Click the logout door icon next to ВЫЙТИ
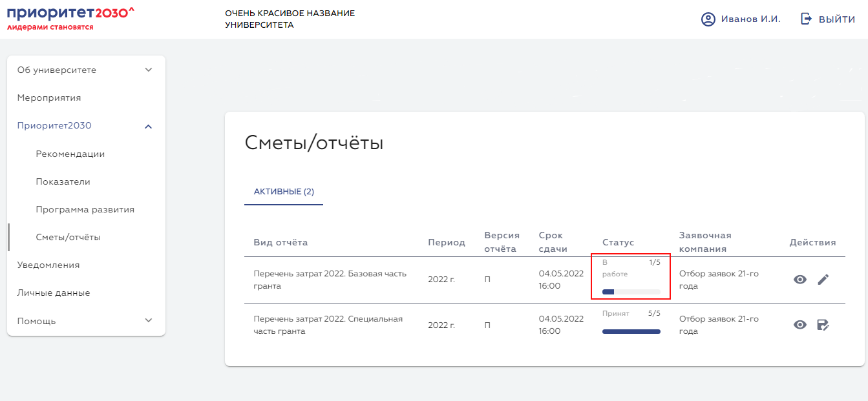Image resolution: width=868 pixels, height=401 pixels. pyautogui.click(x=805, y=19)
